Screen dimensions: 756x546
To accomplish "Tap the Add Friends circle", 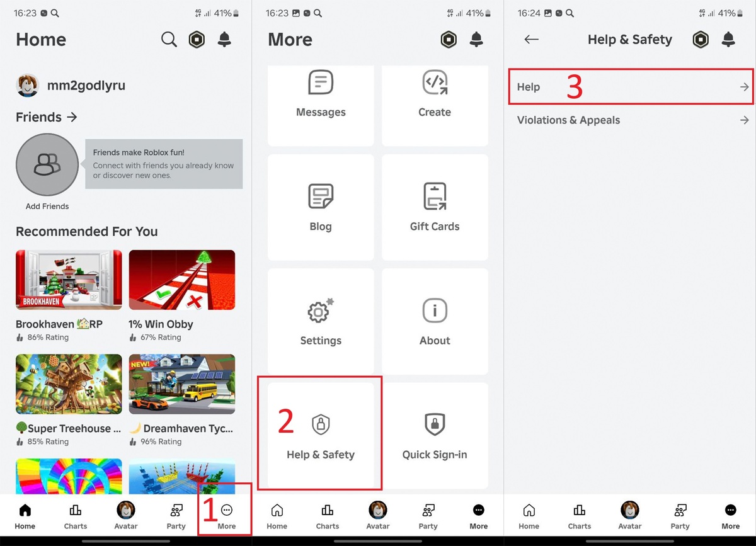I will coord(47,165).
